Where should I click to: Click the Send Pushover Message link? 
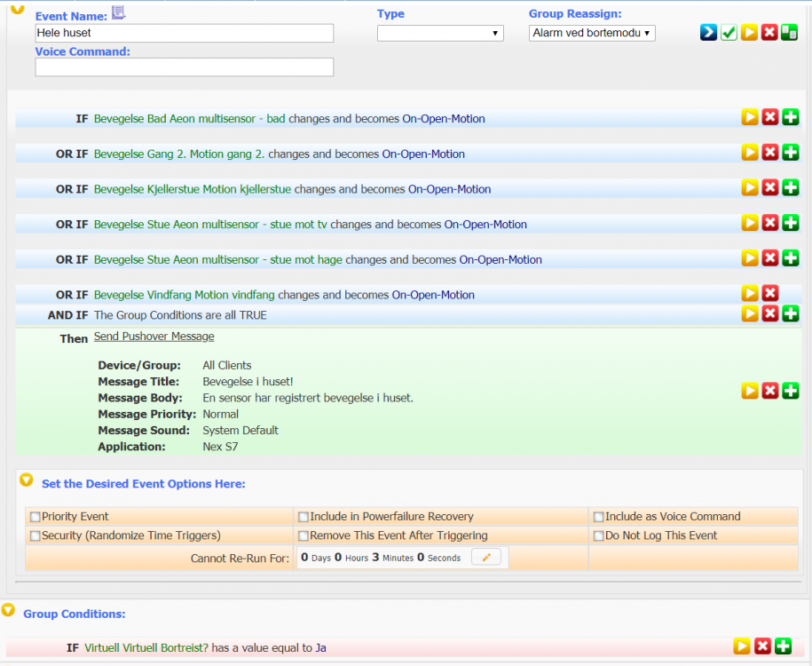154,337
